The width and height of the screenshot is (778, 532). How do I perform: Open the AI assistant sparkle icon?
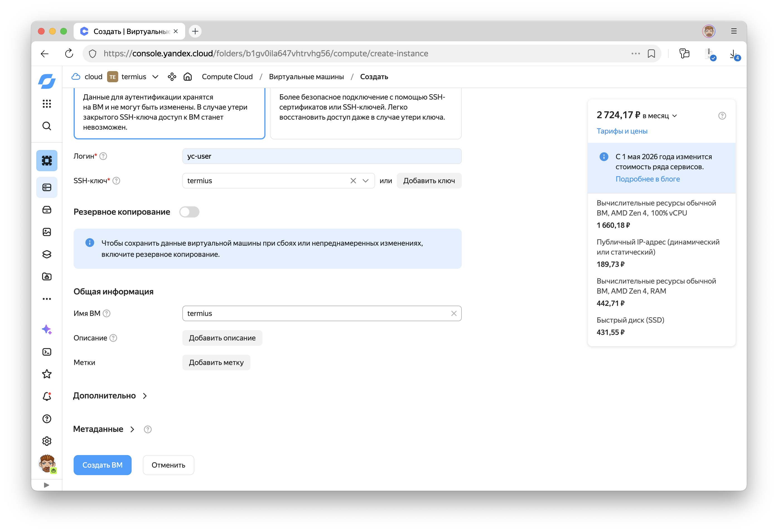47,330
